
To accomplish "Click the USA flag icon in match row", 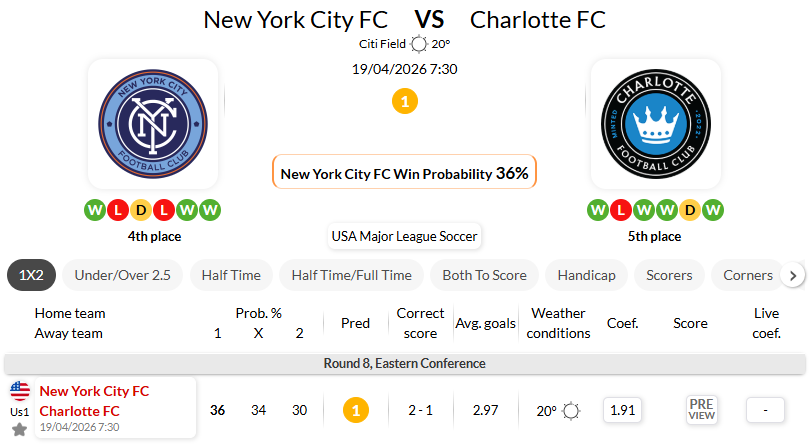I will point(19,390).
